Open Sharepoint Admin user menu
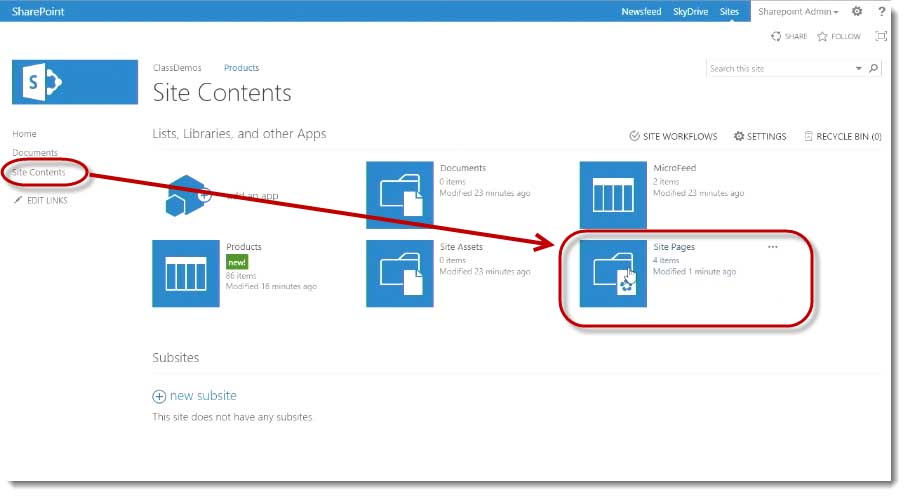Image resolution: width=906 pixels, height=496 pixels. click(798, 12)
